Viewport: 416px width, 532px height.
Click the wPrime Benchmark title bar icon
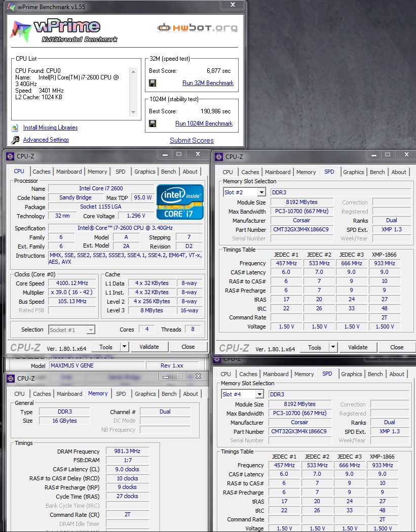coord(11,7)
